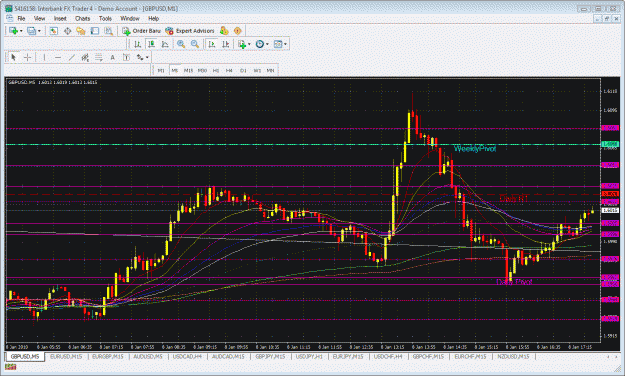Select the Crosshair tool
This screenshot has width=625, height=376.
click(x=27, y=57)
